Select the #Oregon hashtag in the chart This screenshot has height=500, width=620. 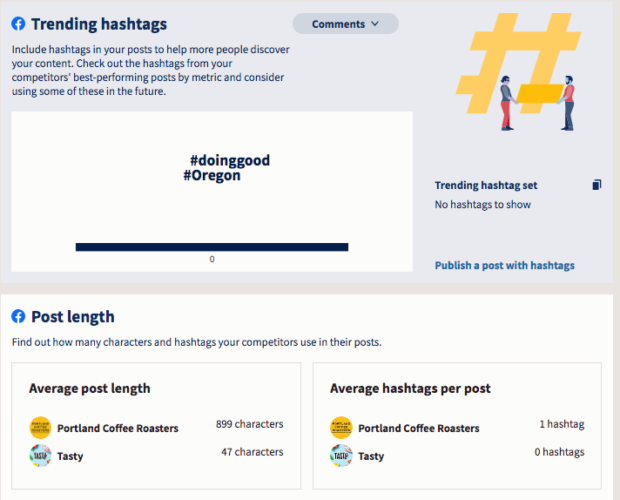point(212,175)
